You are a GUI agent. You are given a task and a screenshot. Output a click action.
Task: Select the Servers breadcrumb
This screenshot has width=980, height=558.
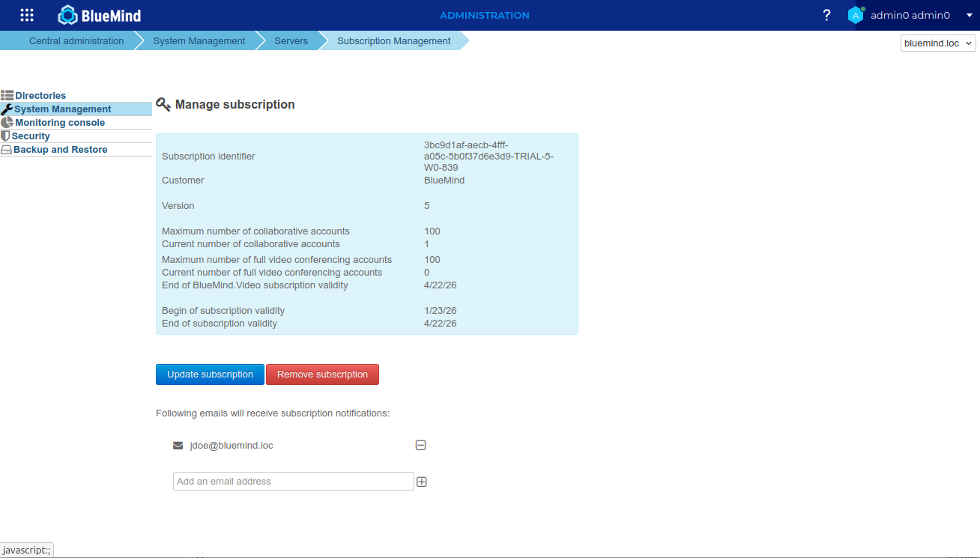[291, 41]
